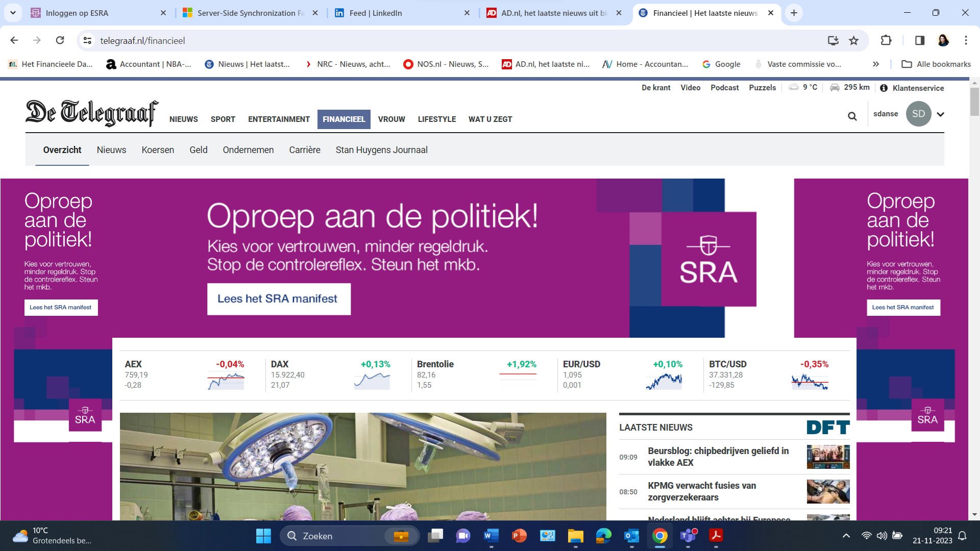Open tab search dropdown arrow
Viewport: 980px width, 551px height.
point(13,13)
